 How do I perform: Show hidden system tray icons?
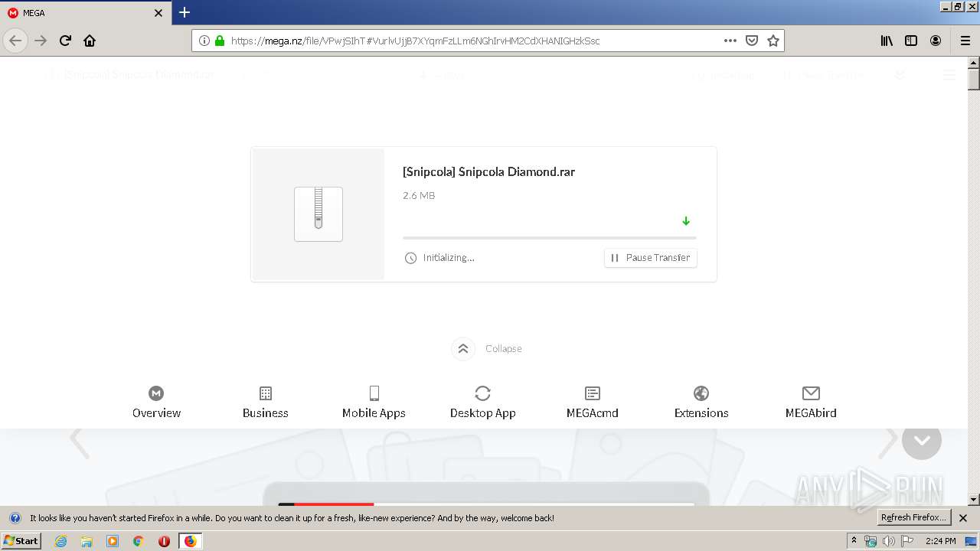854,541
